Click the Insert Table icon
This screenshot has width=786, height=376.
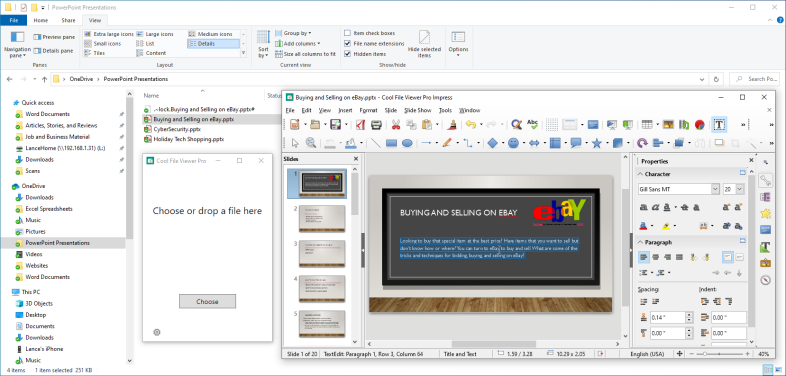647,124
